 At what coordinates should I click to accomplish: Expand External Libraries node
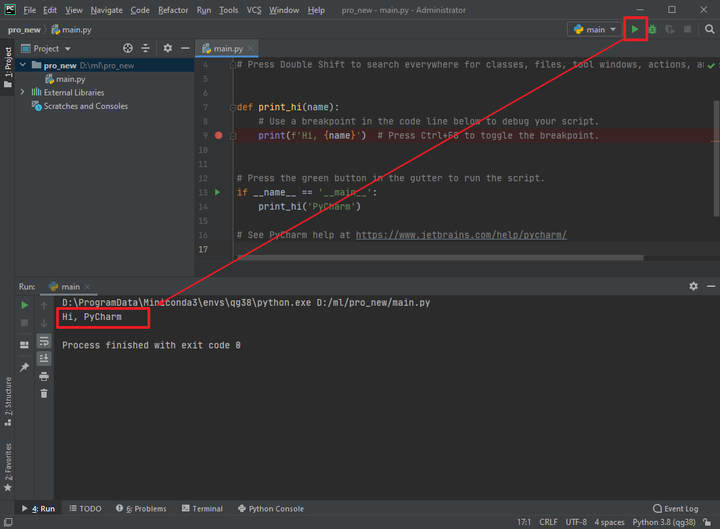click(24, 92)
